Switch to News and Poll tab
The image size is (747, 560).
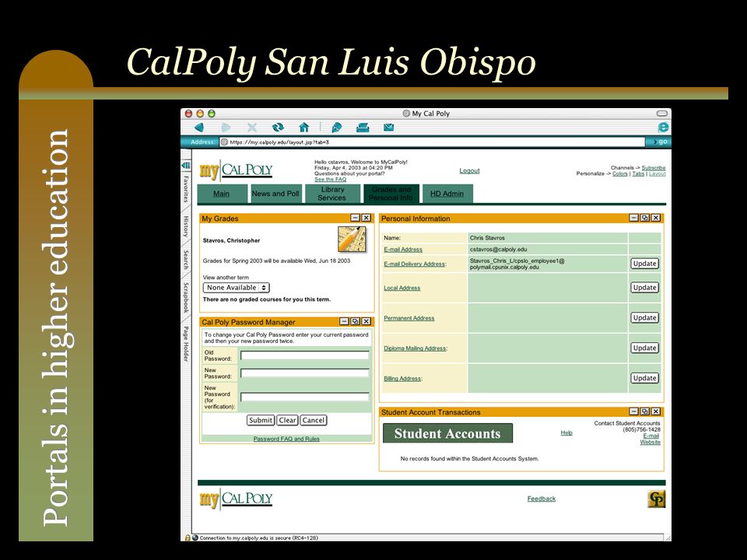275,194
